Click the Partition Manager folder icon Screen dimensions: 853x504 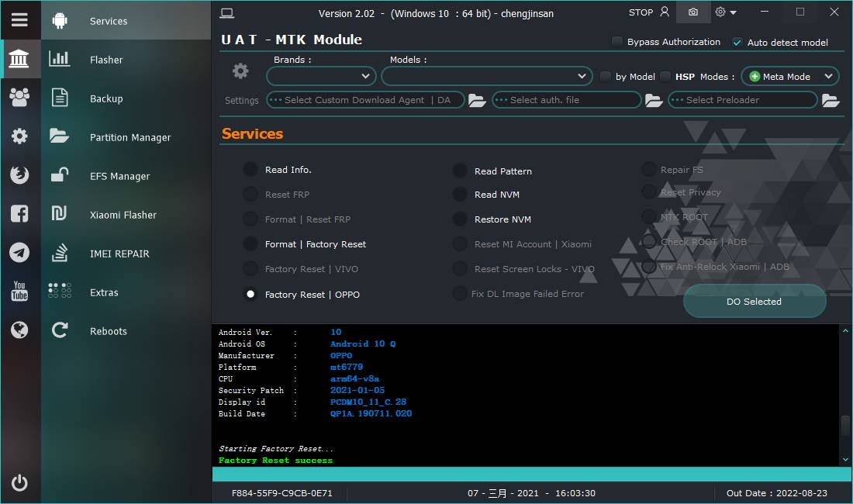coord(59,136)
